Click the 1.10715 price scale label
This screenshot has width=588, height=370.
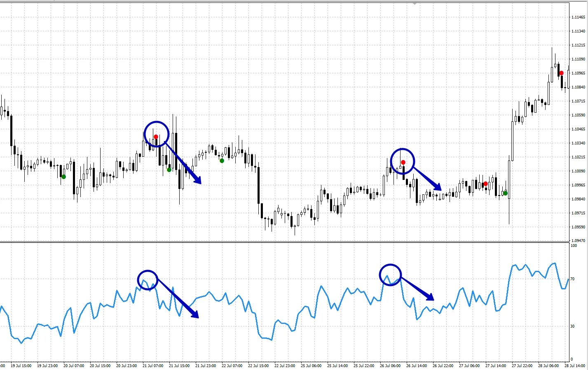pos(578,101)
